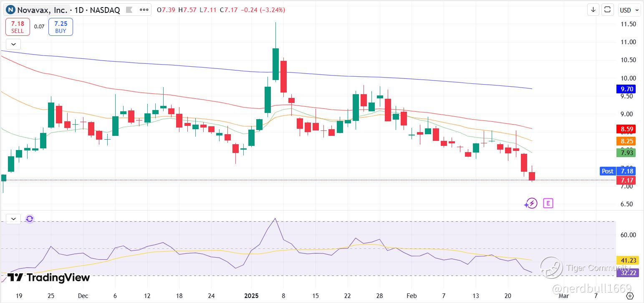Image resolution: width=644 pixels, height=303 pixels.
Task: Click the Novavax N symbol logo
Action: click(10, 10)
